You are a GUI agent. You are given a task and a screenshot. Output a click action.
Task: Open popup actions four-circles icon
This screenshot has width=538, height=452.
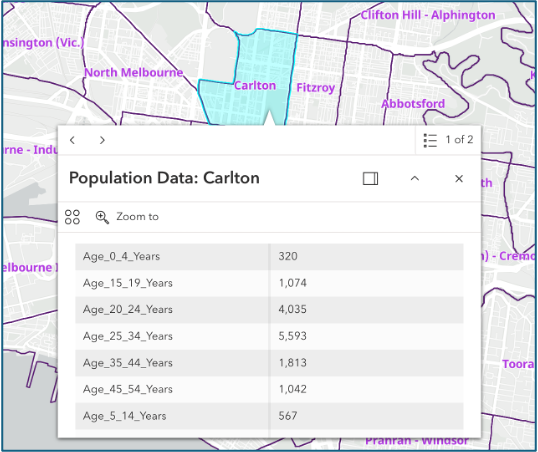pyautogui.click(x=72, y=217)
